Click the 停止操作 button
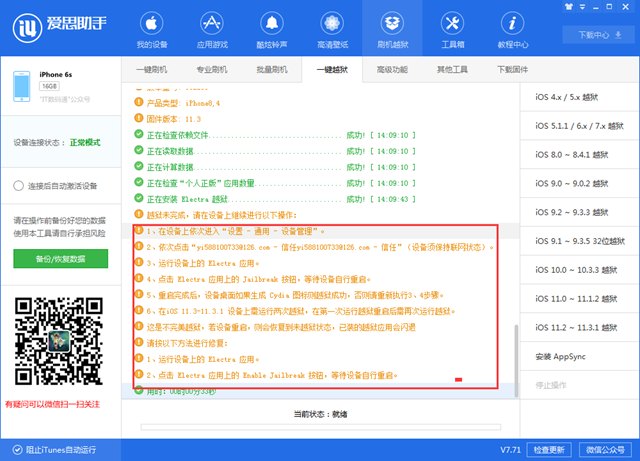The image size is (640, 461). click(x=580, y=385)
